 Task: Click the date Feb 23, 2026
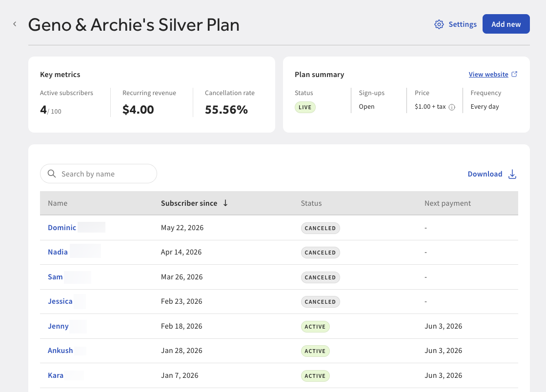pos(182,301)
